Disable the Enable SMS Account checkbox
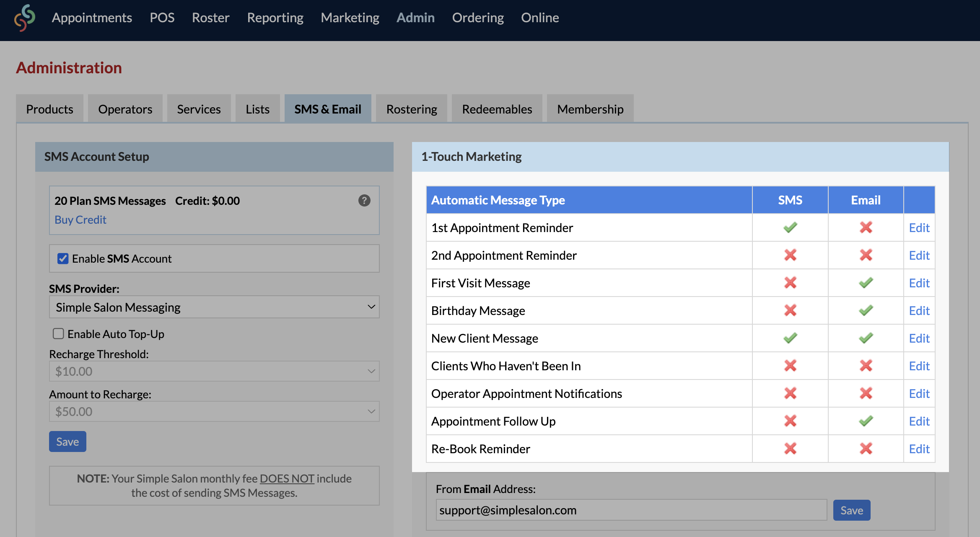The height and width of the screenshot is (537, 980). [x=63, y=258]
